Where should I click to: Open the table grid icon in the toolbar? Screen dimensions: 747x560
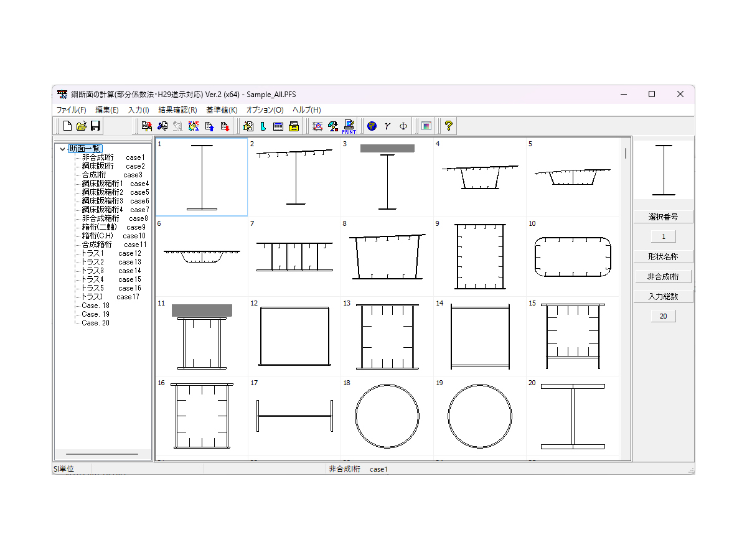[x=278, y=126]
